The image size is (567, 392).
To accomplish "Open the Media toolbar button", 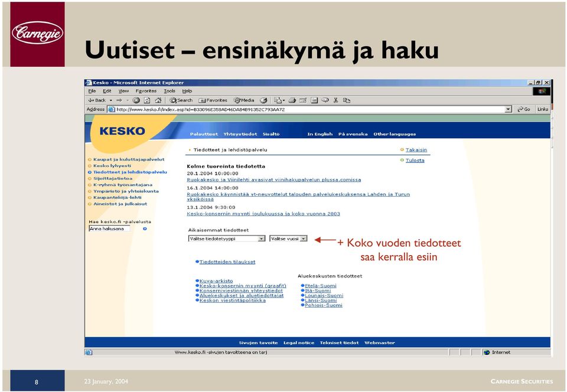I will point(244,100).
